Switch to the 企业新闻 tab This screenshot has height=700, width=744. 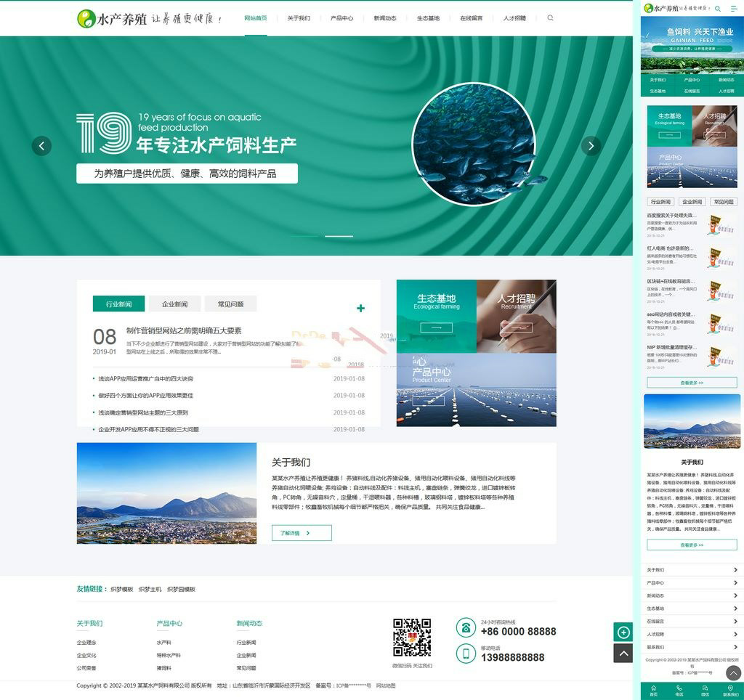[174, 304]
